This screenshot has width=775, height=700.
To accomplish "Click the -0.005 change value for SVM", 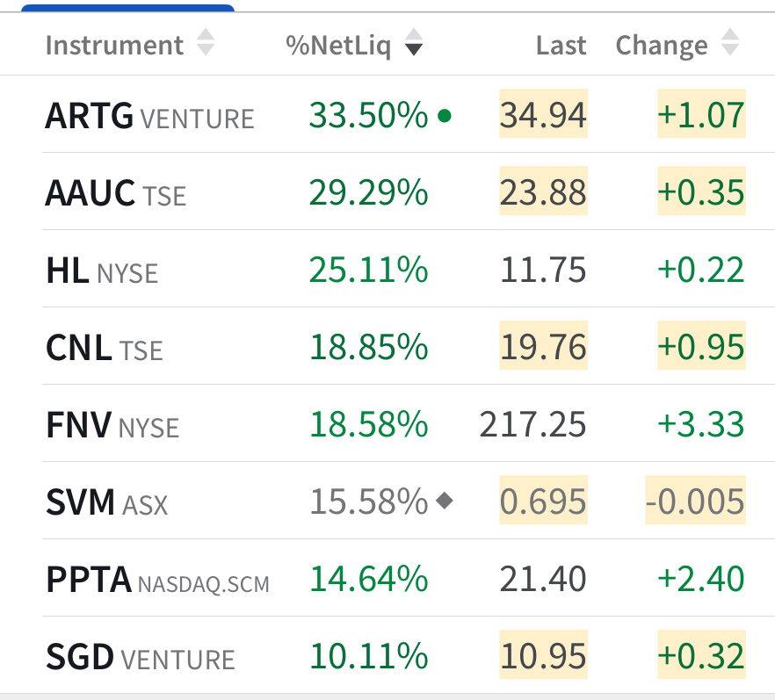I will [694, 502].
